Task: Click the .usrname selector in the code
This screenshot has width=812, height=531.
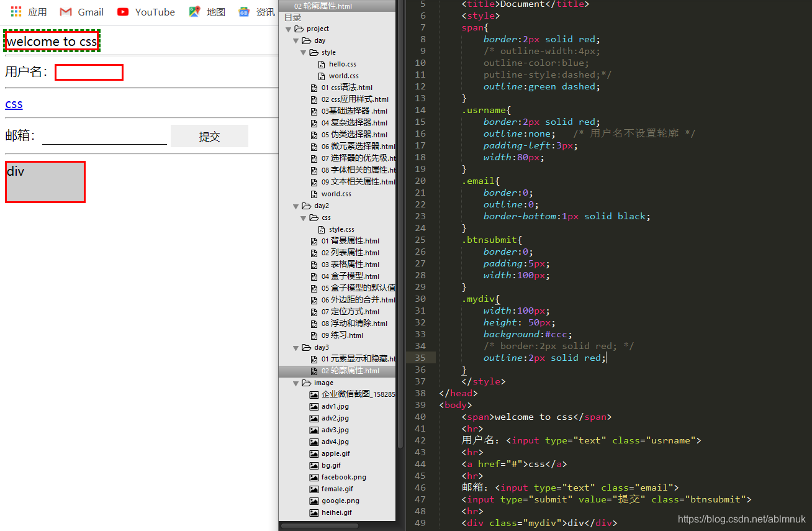Action: pos(484,110)
